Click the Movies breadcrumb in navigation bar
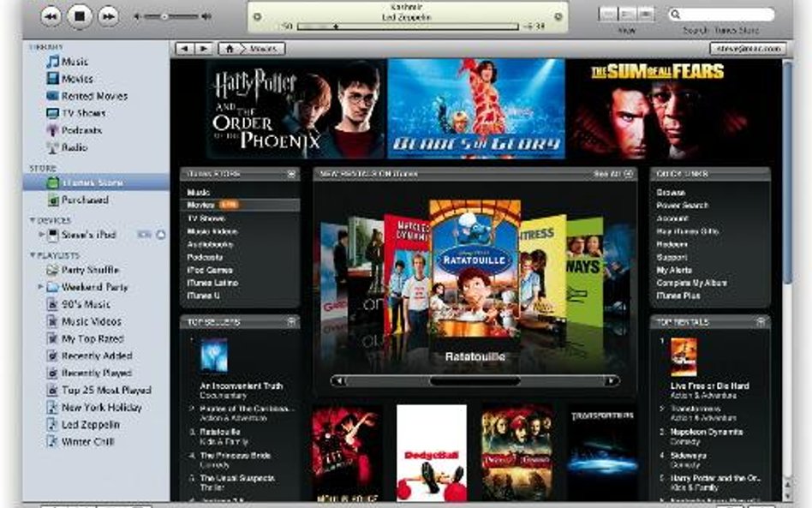This screenshot has height=508, width=812. coord(264,49)
